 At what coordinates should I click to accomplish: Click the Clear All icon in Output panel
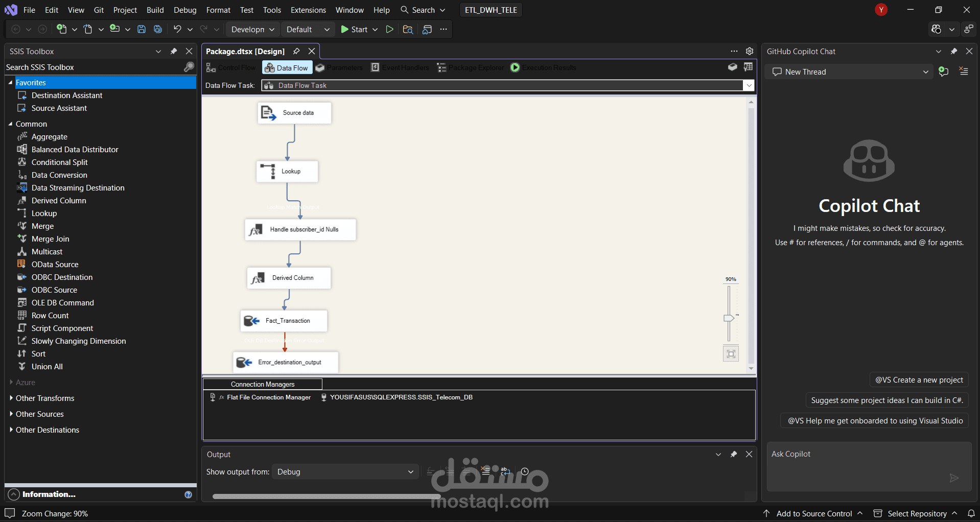[486, 471]
